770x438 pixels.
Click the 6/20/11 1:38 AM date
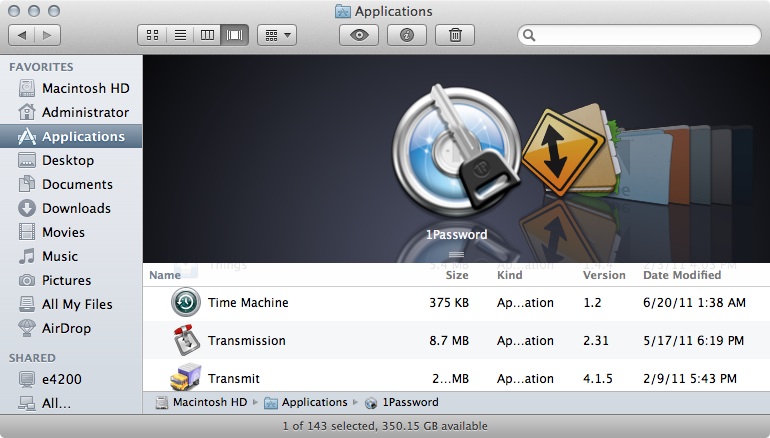tap(694, 303)
